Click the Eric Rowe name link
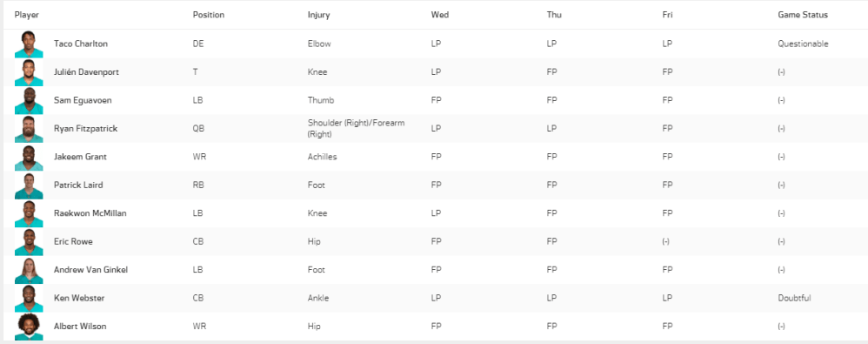The width and height of the screenshot is (868, 344). coord(72,241)
